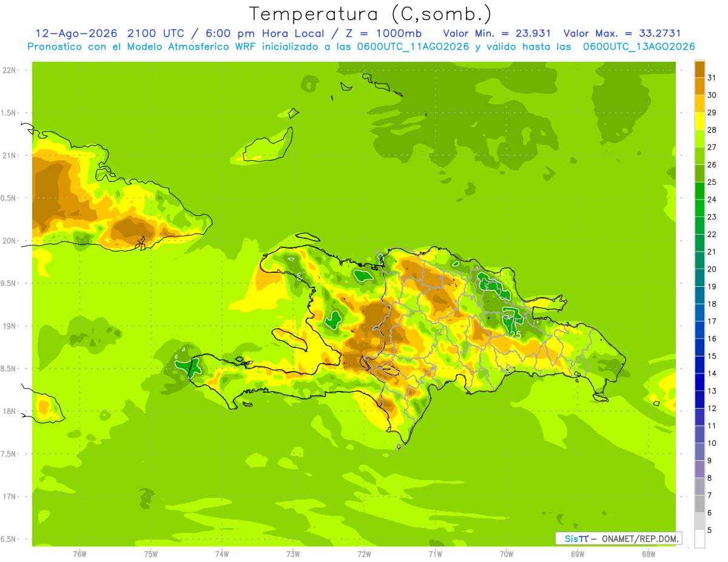
Task: Select the "0600UTC_13AGO2026" valid-until time
Action: [639, 47]
